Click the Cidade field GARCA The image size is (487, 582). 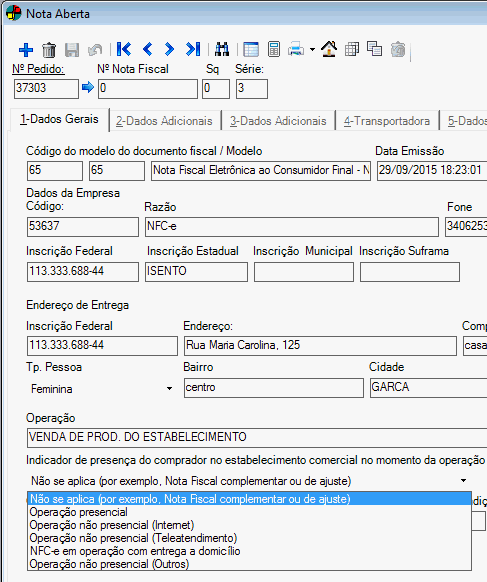pos(429,388)
